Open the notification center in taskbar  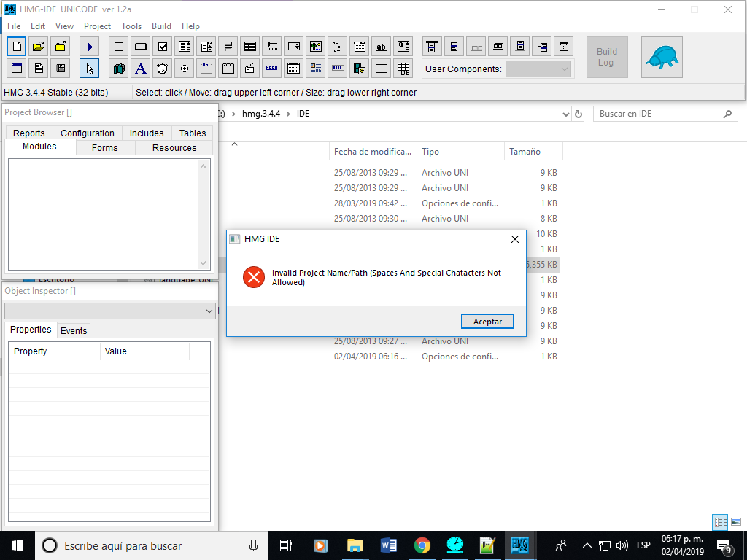(724, 546)
